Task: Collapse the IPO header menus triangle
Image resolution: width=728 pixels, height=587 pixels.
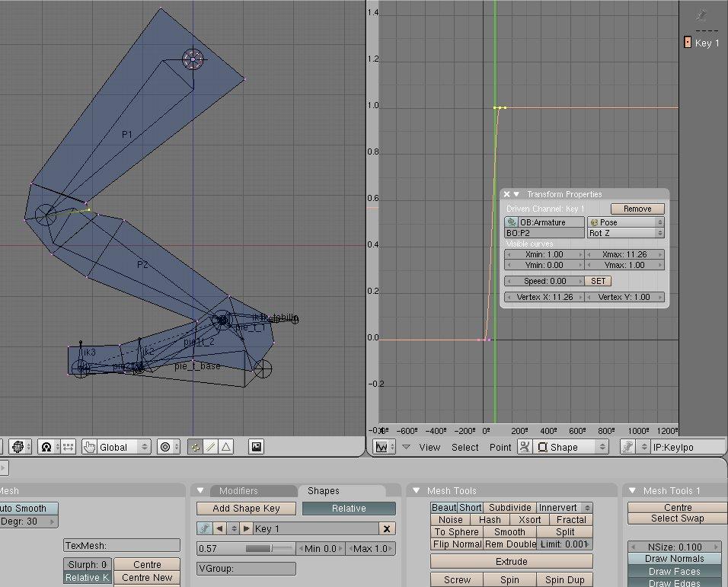Action: (406, 447)
